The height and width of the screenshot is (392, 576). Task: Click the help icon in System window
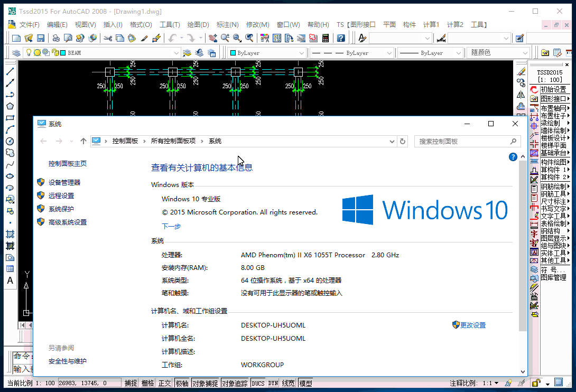(x=513, y=157)
